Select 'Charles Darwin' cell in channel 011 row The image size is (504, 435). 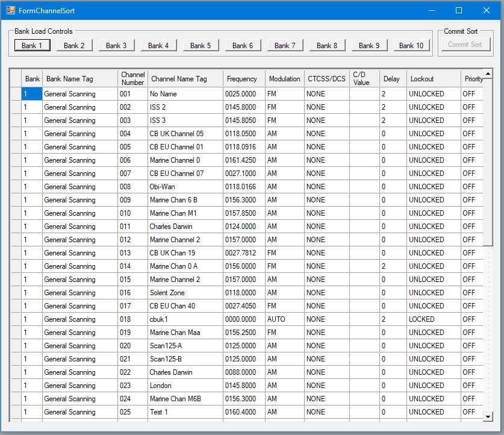(185, 227)
